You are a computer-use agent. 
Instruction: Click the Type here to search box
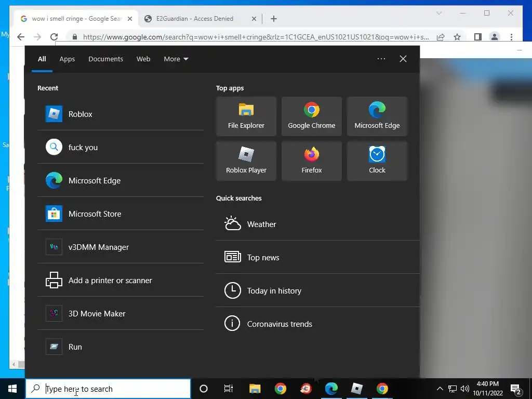pyautogui.click(x=108, y=389)
